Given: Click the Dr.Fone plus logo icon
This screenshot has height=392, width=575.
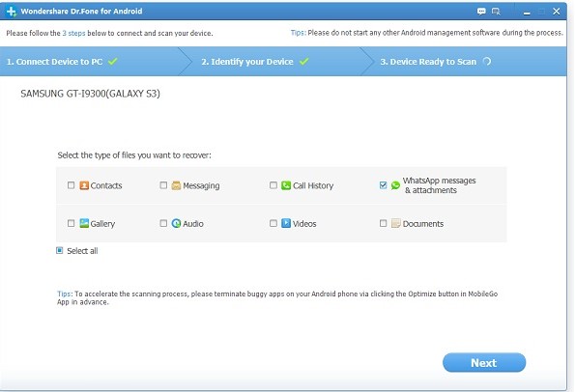Looking at the screenshot, I should pos(12,12).
